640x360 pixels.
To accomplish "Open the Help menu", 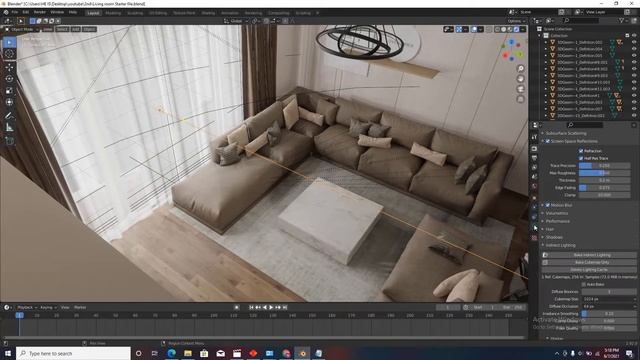I will [x=73, y=13].
